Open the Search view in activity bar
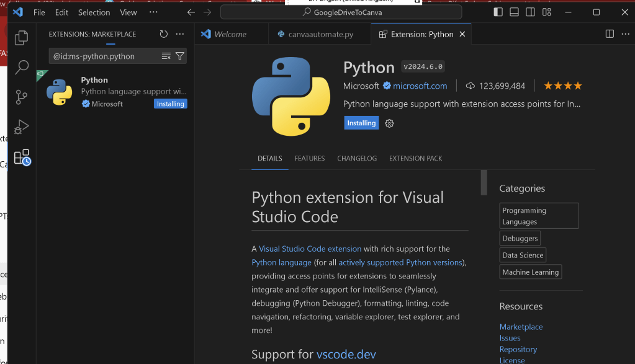635x364 pixels. click(x=22, y=67)
